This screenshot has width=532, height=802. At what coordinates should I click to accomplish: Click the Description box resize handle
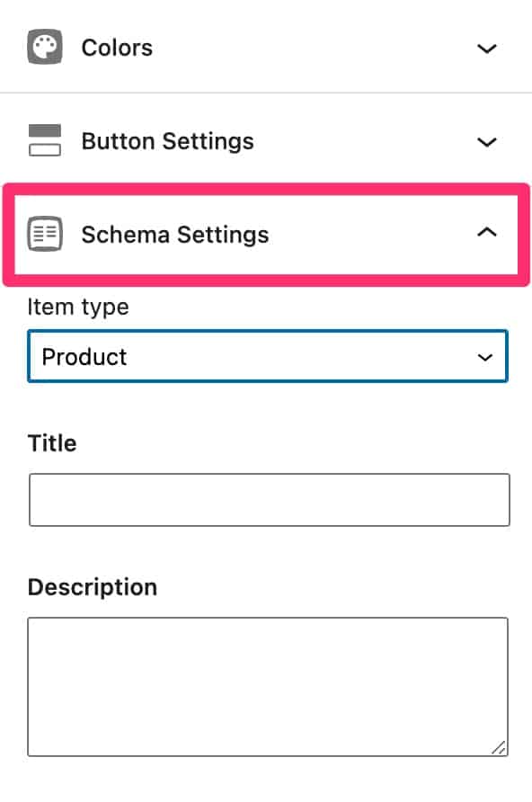click(499, 747)
